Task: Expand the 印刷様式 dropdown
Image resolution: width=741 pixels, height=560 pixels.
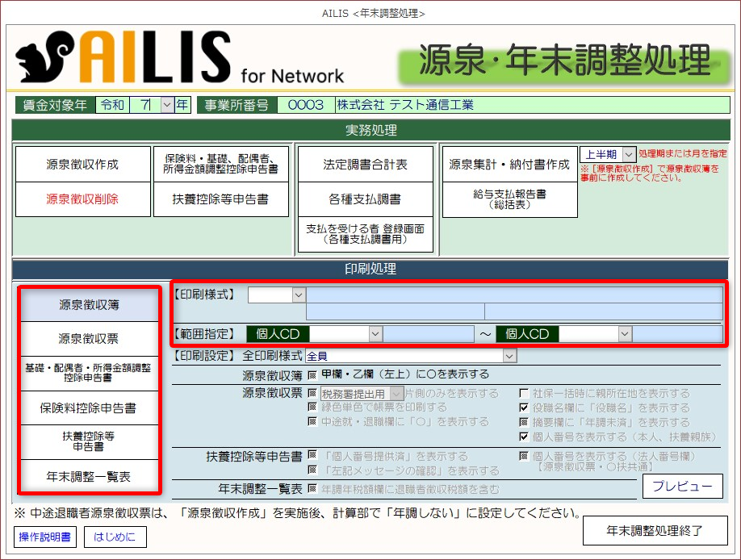Action: pyautogui.click(x=299, y=295)
